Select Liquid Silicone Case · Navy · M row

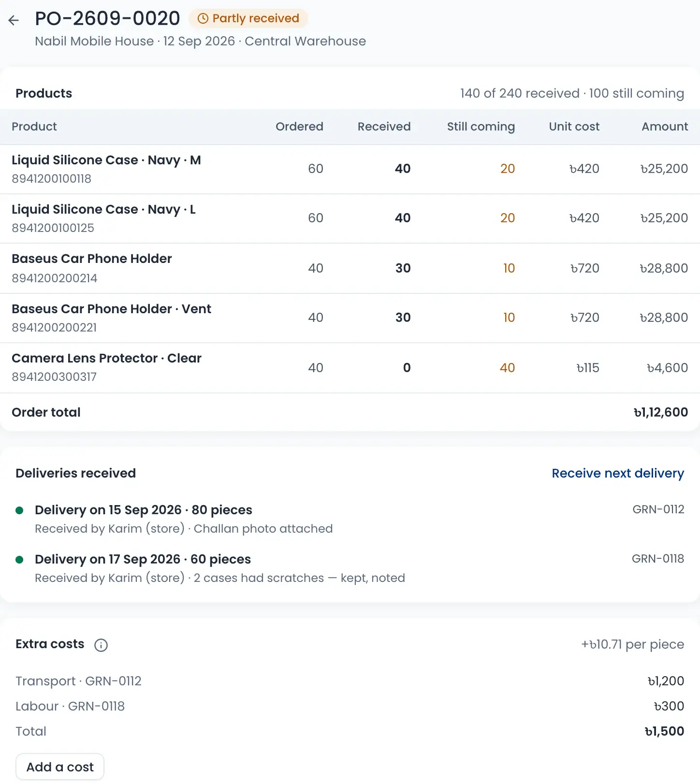tap(350, 169)
